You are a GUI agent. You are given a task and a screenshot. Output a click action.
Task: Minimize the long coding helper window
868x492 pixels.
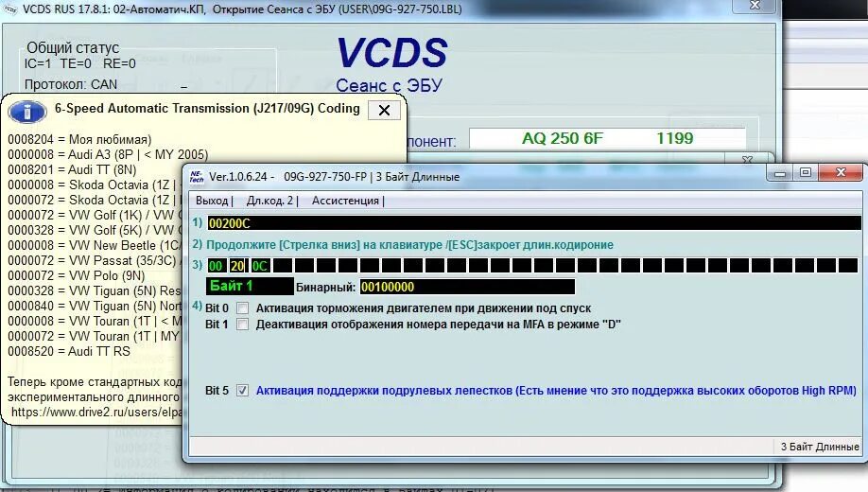(x=780, y=173)
